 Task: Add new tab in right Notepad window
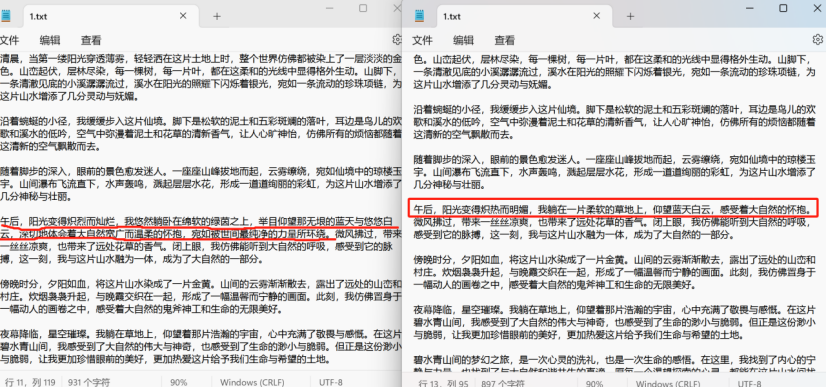coord(630,16)
